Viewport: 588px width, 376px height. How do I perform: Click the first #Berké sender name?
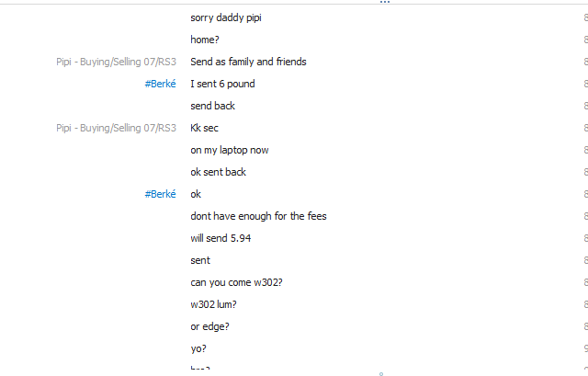[160, 84]
